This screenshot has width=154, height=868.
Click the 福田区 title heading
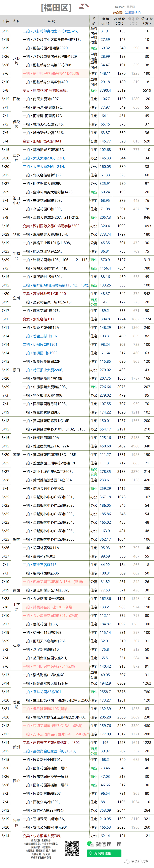tap(56, 8)
